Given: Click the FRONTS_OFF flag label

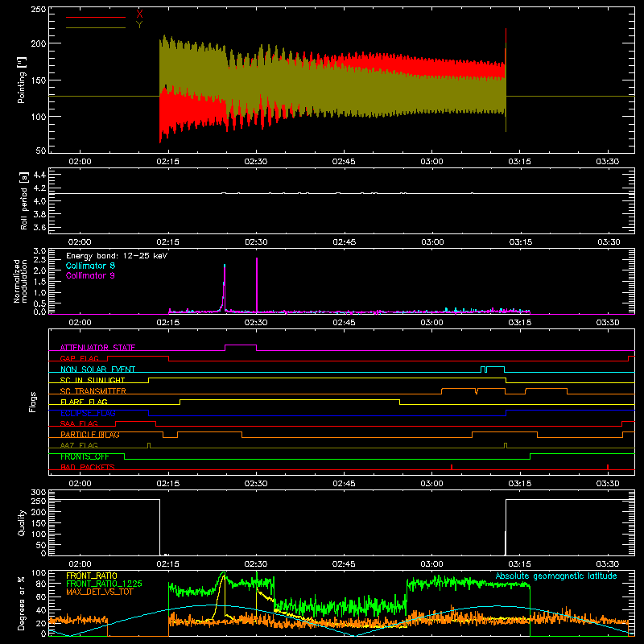Looking at the screenshot, I should click(x=85, y=456).
